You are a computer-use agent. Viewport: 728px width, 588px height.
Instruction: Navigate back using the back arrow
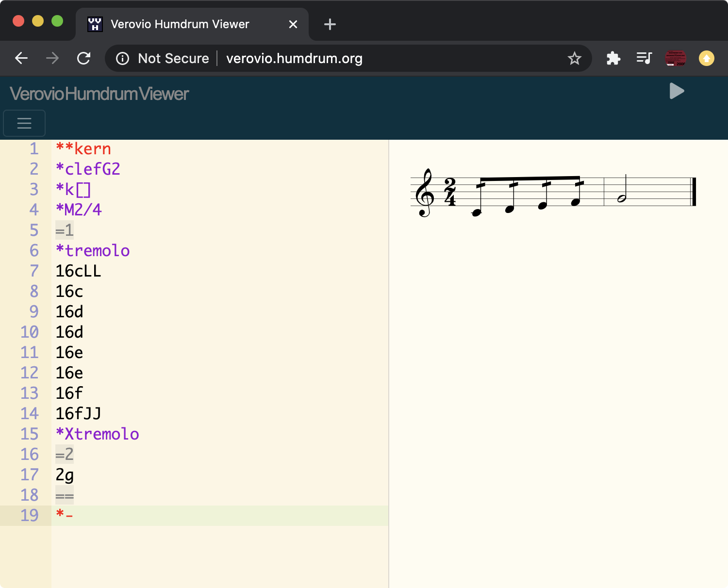21,58
